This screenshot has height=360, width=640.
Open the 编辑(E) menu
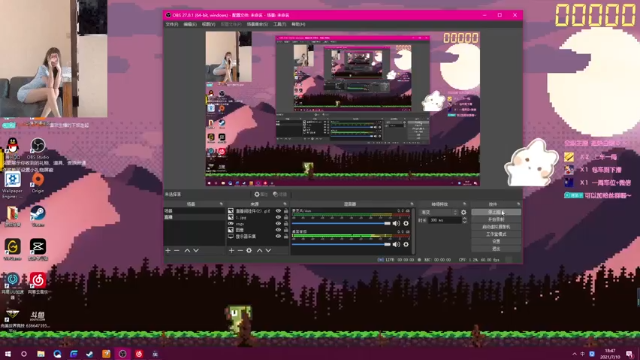pyautogui.click(x=190, y=24)
